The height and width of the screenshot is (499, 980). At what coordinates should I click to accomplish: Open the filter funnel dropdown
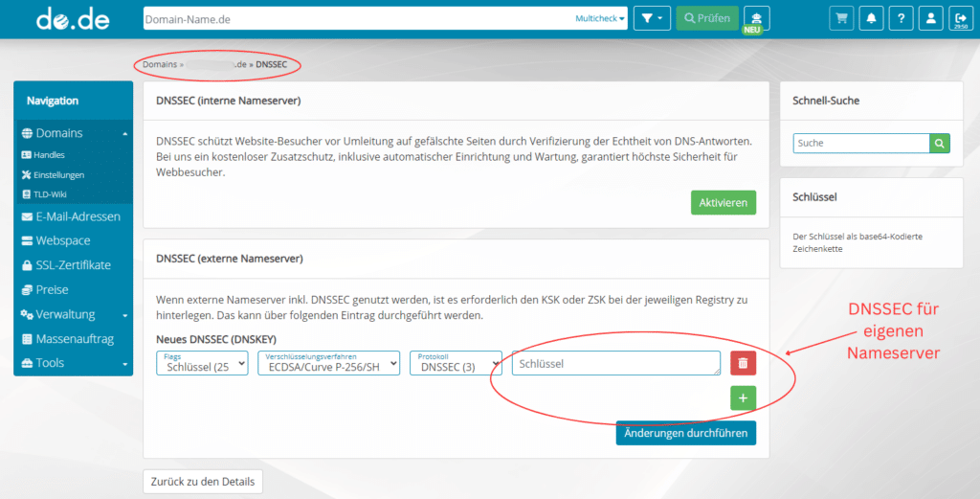(652, 19)
